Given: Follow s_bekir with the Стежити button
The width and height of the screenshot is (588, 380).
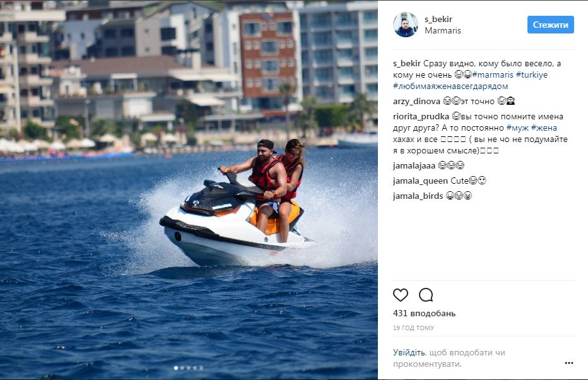Looking at the screenshot, I should [x=551, y=25].
